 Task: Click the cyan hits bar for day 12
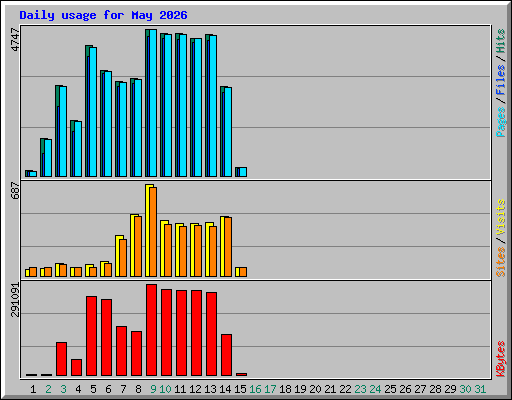click(198, 108)
